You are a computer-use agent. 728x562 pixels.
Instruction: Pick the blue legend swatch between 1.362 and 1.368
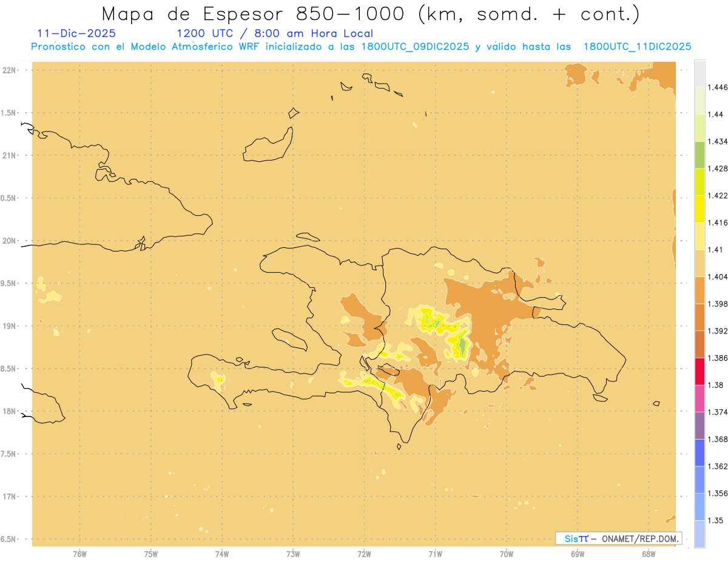(x=699, y=452)
